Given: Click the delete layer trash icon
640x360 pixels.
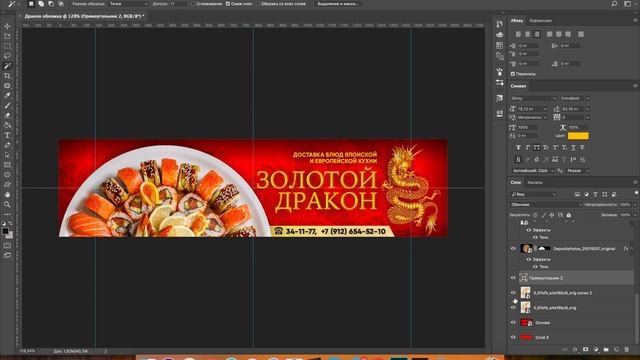Looking at the screenshot, I should [627, 349].
